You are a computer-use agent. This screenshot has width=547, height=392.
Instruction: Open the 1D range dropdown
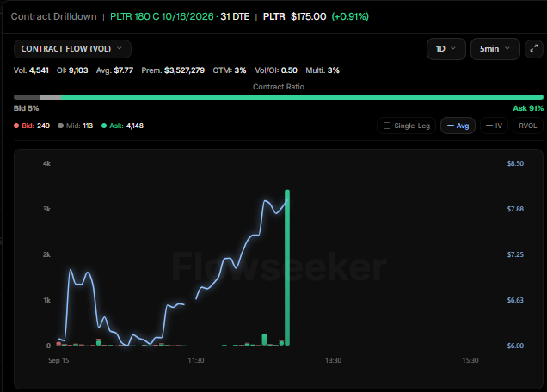[446, 49]
